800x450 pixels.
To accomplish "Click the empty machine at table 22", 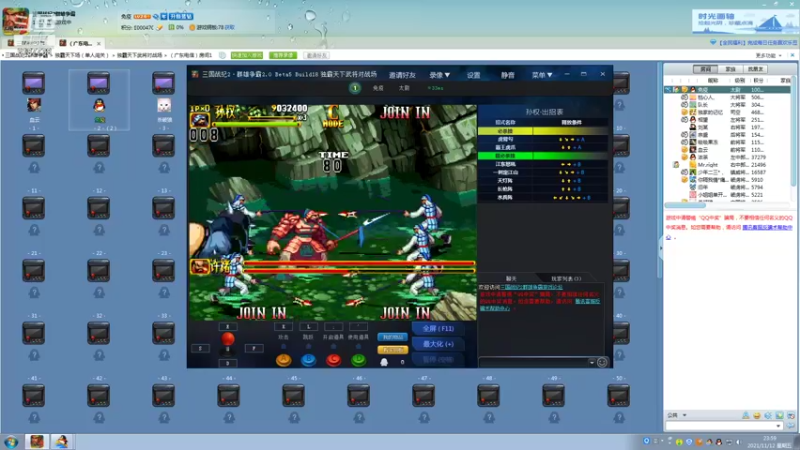I will [x=98, y=271].
